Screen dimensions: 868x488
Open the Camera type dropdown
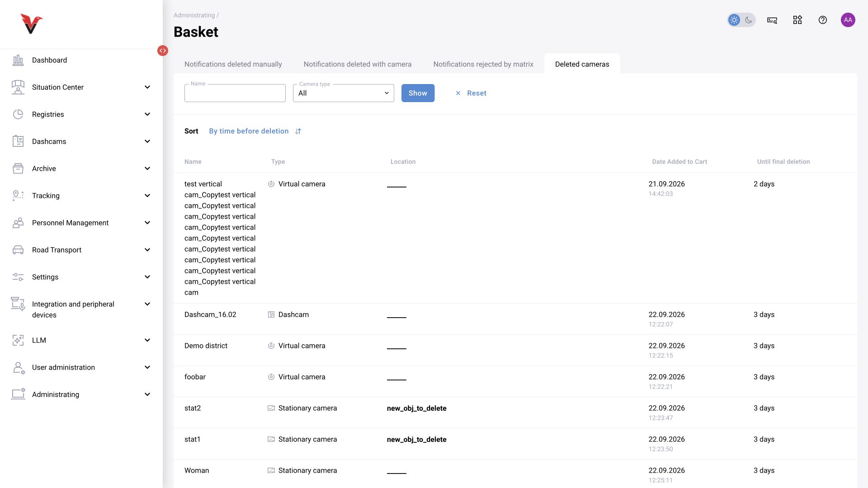(x=344, y=93)
